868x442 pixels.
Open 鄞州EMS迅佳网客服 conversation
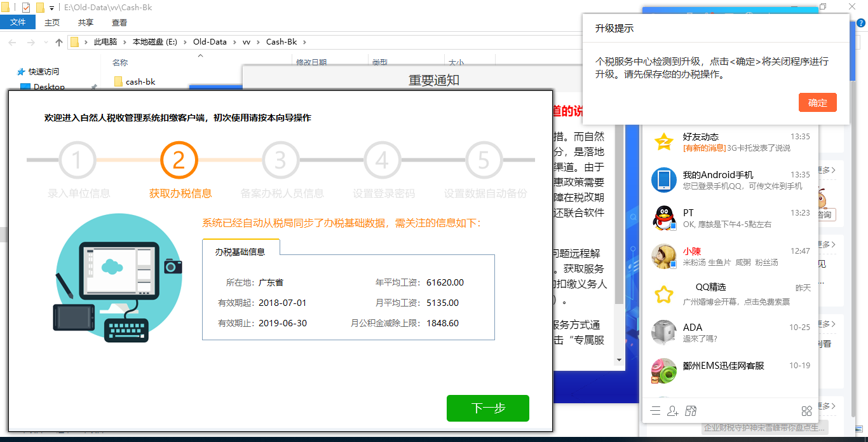tap(730, 371)
